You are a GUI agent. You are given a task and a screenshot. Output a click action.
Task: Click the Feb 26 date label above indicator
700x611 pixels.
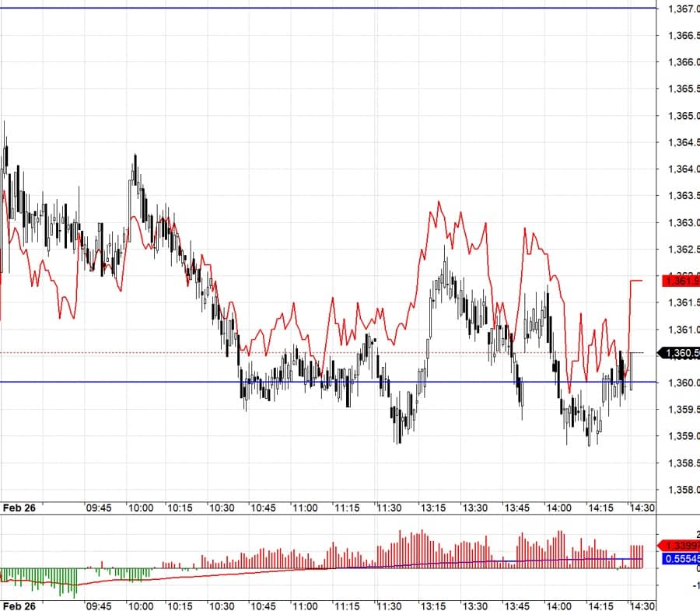coord(20,508)
